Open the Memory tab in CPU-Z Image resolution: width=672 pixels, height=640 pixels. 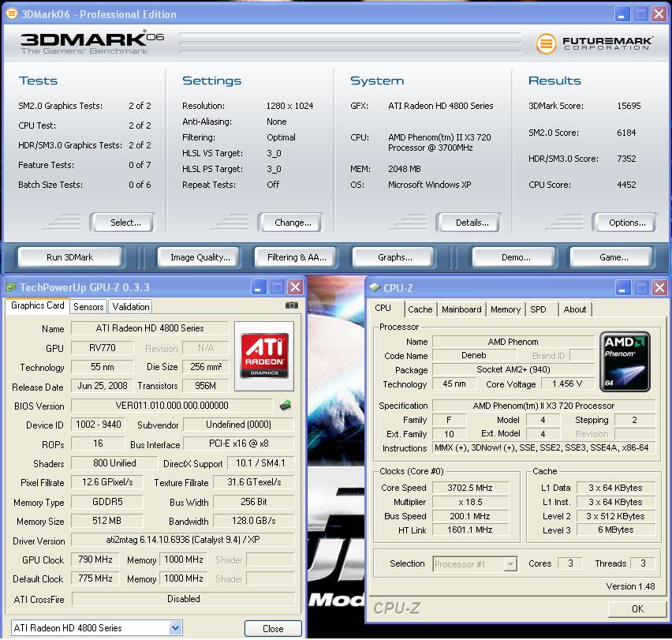coord(506,309)
